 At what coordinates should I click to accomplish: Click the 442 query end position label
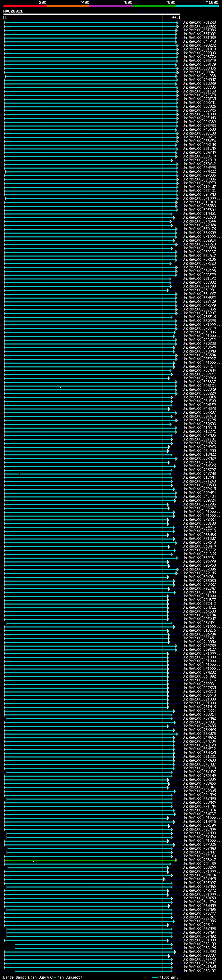175,17
